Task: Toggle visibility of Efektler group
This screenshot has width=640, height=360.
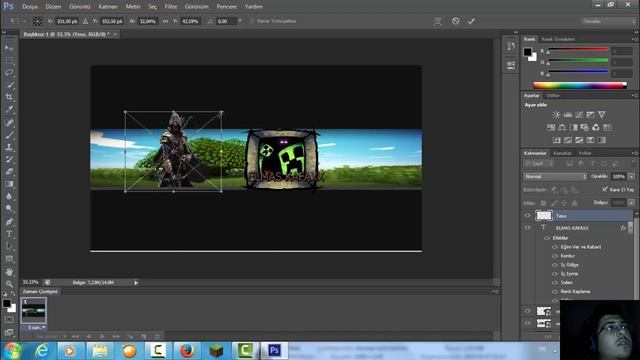Action: [547, 238]
